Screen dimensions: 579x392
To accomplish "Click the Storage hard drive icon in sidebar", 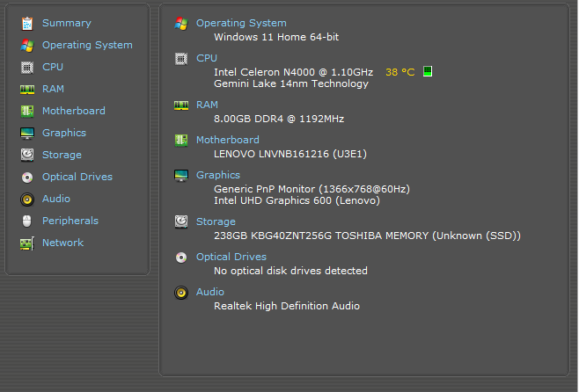I will point(27,155).
